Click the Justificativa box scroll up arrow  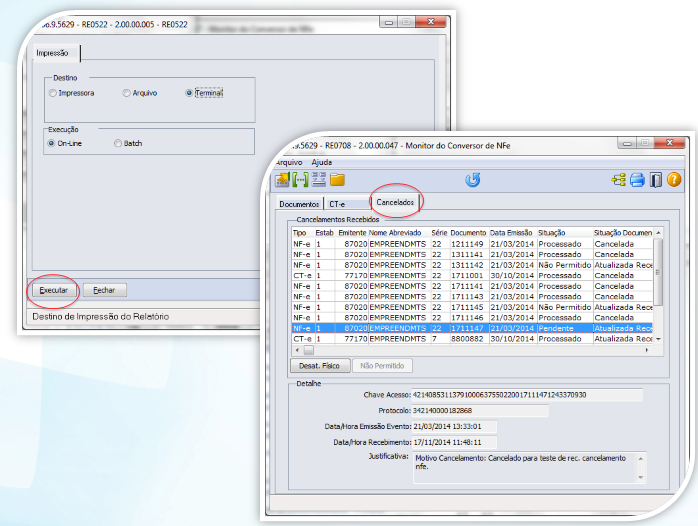(641, 459)
